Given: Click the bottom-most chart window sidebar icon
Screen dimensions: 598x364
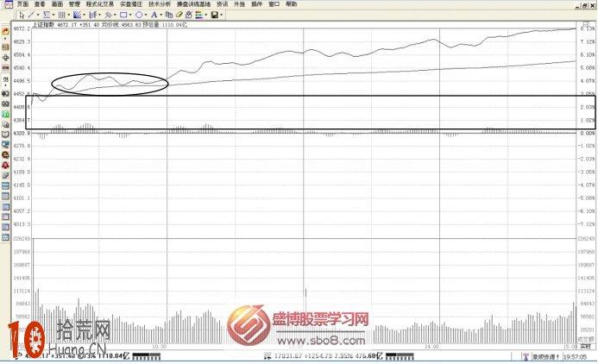Looking at the screenshot, I should tap(5, 237).
